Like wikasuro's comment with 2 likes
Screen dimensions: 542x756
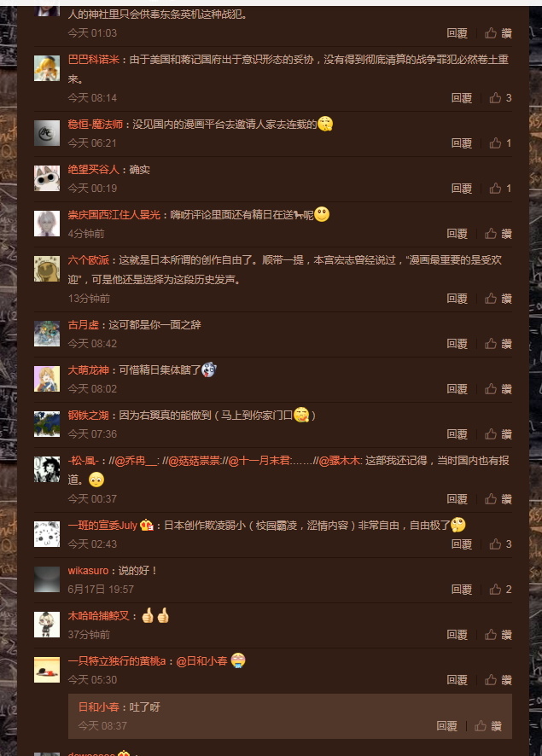(x=500, y=589)
